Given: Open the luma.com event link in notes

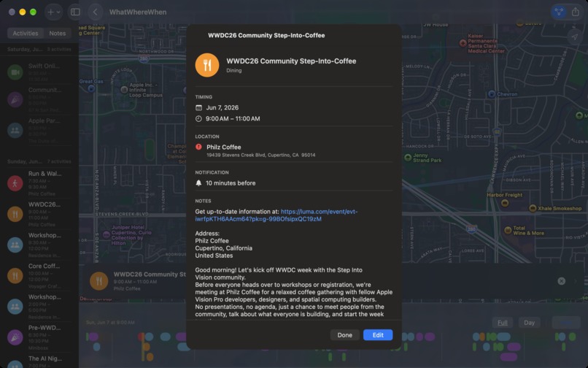Looking at the screenshot, I should pos(276,215).
